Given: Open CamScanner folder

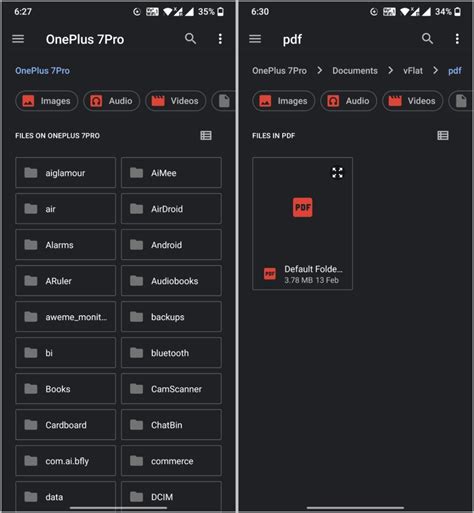Looking at the screenshot, I should tap(171, 389).
